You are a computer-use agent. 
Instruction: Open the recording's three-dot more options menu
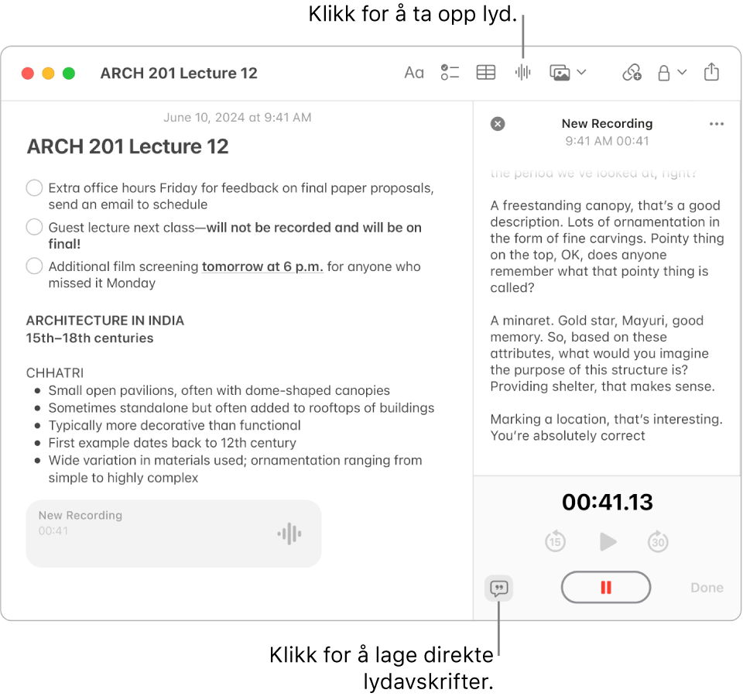click(717, 124)
